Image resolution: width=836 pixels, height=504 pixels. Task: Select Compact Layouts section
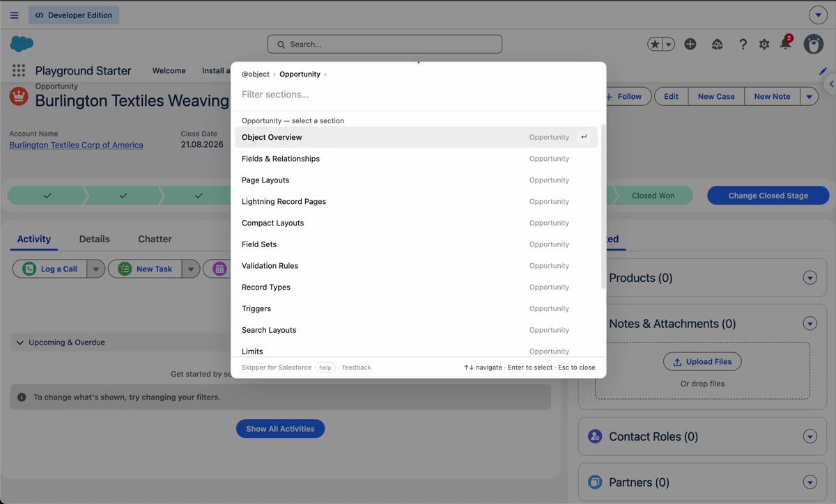[416, 223]
